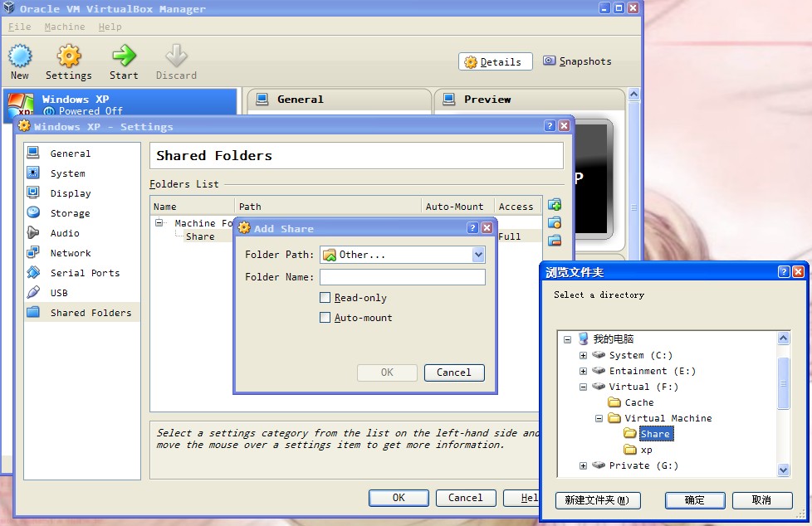This screenshot has width=812, height=526.
Task: Click the Discard toolbar icon
Action: click(177, 56)
